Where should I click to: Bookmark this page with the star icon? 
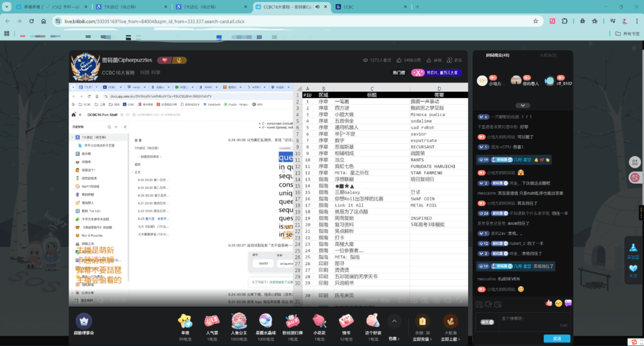[536, 21]
